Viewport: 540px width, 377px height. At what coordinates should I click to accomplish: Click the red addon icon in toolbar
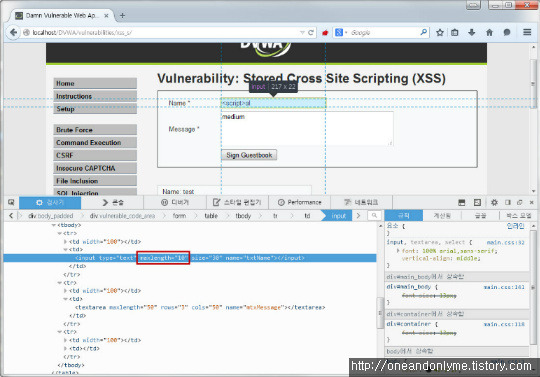click(325, 33)
